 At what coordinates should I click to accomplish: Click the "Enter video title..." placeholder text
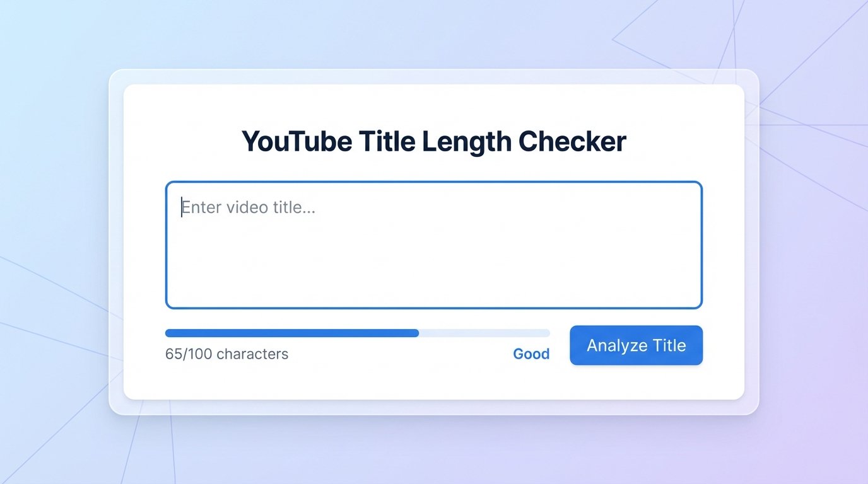click(249, 207)
